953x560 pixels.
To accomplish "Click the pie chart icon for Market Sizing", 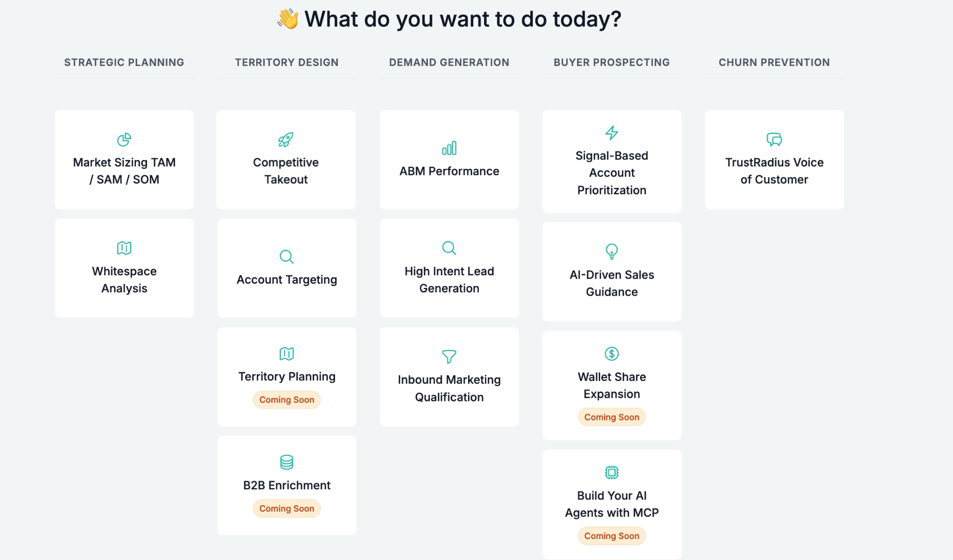I will [x=124, y=140].
